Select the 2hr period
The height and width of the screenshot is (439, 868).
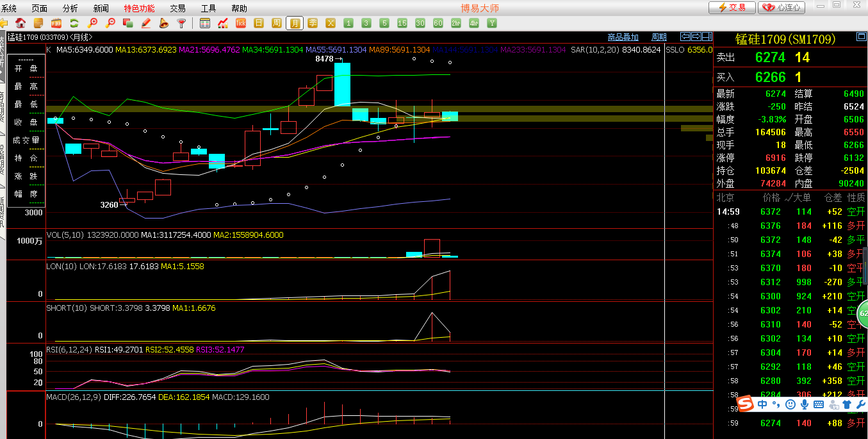(x=456, y=23)
